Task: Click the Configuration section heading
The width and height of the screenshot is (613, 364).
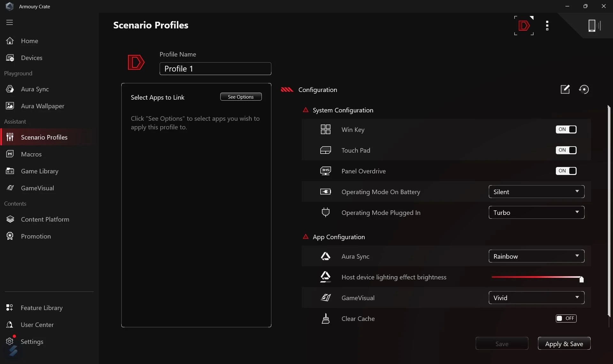Action: tap(318, 90)
